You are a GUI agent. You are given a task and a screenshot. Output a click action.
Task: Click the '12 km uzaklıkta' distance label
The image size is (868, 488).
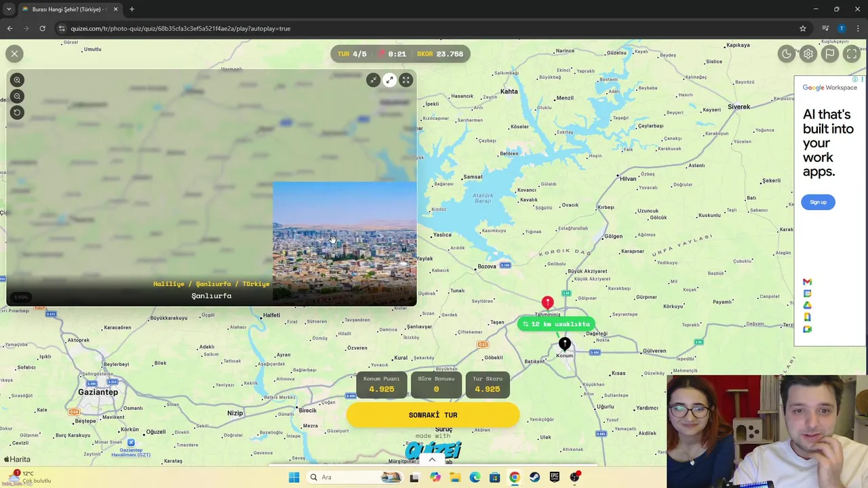(x=556, y=324)
